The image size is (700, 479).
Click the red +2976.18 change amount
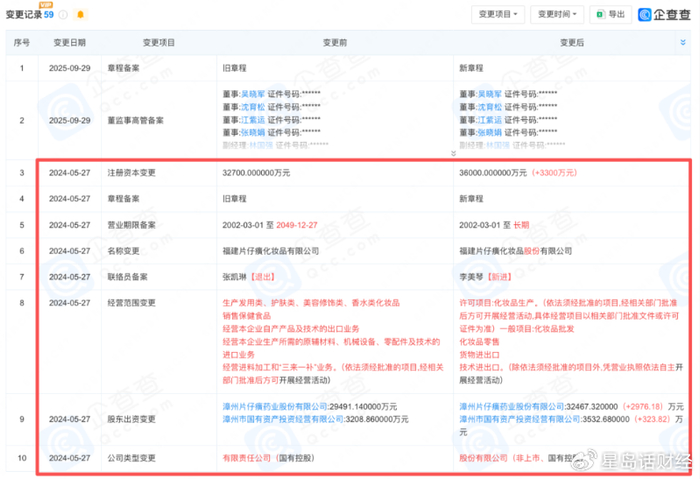click(x=643, y=407)
